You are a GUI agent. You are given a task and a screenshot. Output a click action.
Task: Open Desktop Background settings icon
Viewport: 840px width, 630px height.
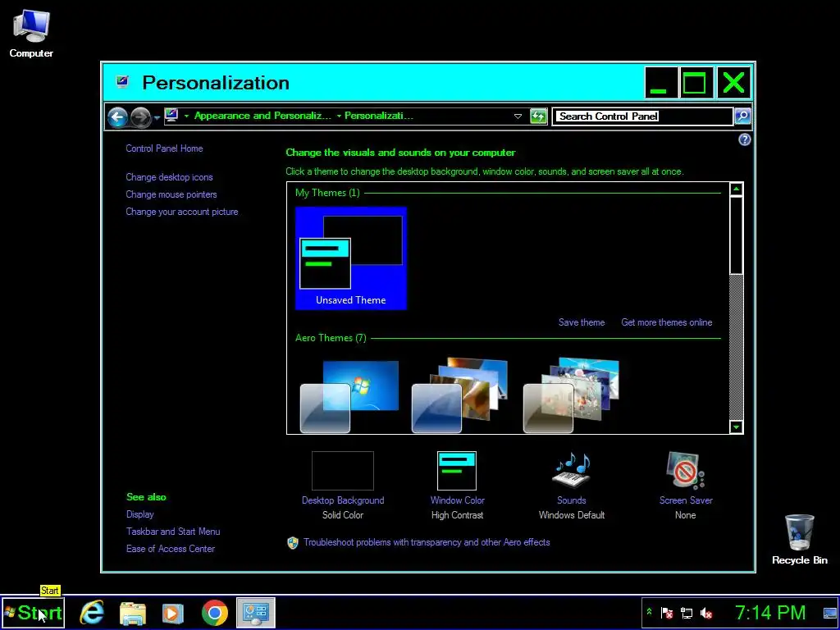pyautogui.click(x=342, y=470)
